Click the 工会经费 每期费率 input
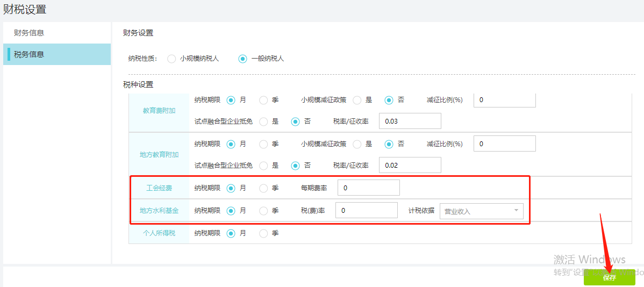Image resolution: width=644 pixels, height=287 pixels. tap(368, 188)
